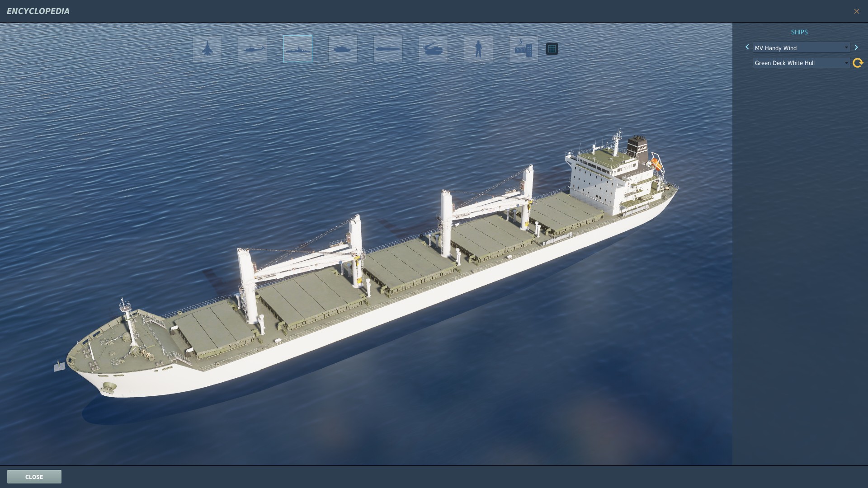The width and height of the screenshot is (868, 488).
Task: Select the cargo container category icon
Action: click(x=524, y=49)
